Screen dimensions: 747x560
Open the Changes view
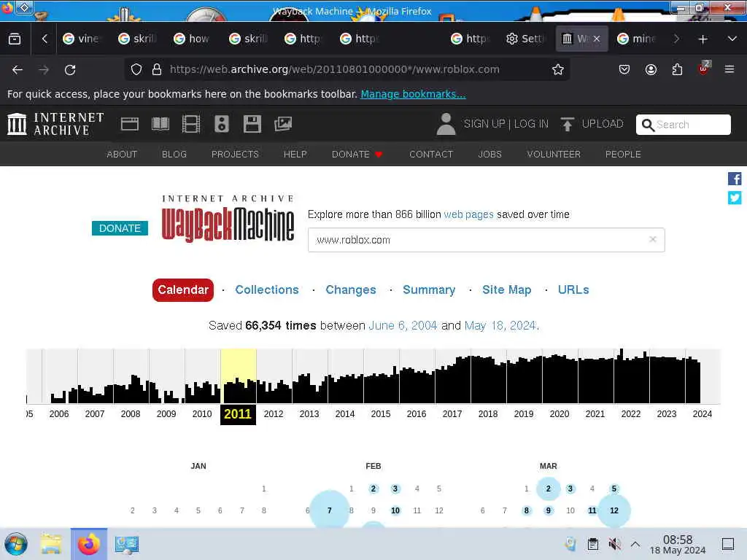click(351, 290)
